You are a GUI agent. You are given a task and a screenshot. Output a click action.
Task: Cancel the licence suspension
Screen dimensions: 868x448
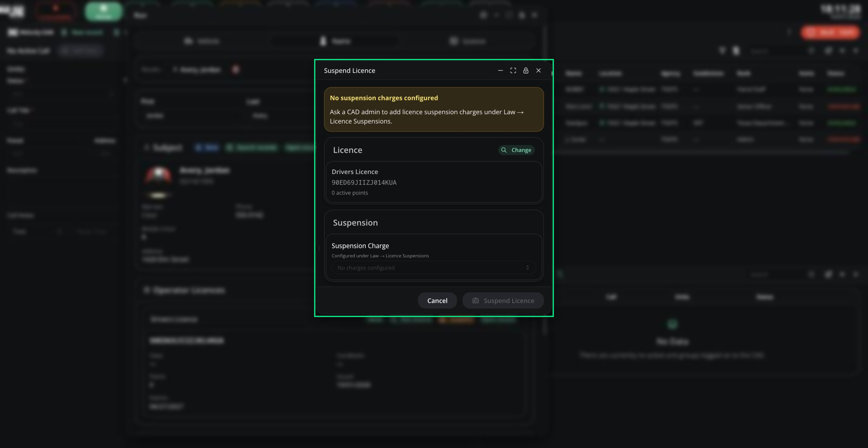point(437,301)
